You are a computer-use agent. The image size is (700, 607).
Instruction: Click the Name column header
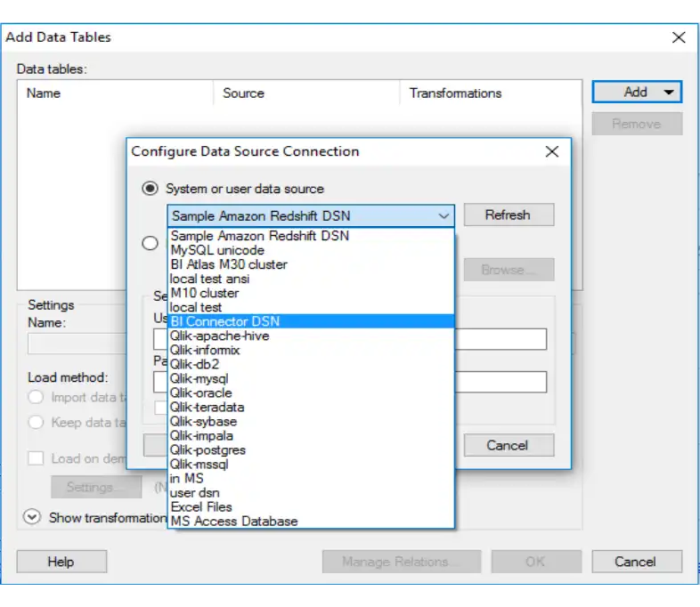click(44, 93)
